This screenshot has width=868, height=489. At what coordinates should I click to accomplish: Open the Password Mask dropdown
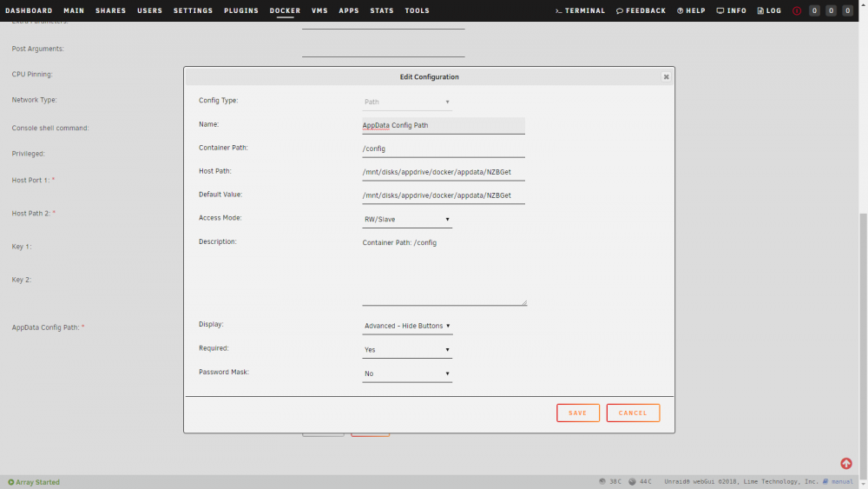pyautogui.click(x=407, y=373)
